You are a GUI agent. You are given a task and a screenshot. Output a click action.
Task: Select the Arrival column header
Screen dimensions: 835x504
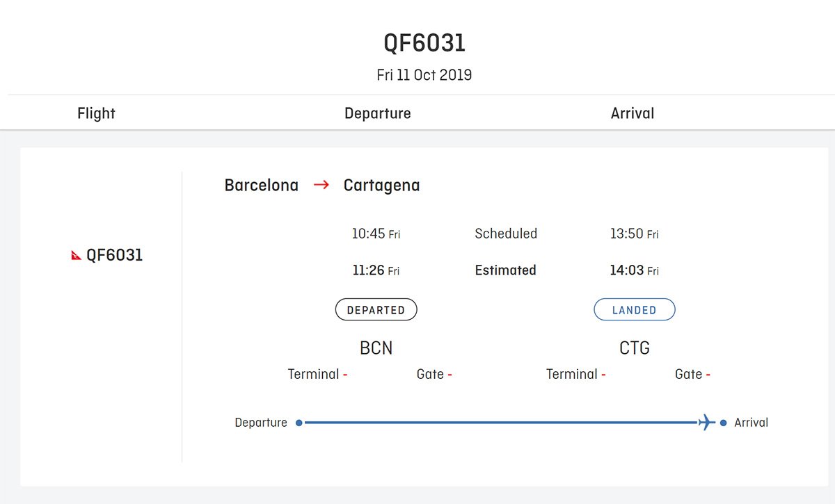pyautogui.click(x=633, y=113)
